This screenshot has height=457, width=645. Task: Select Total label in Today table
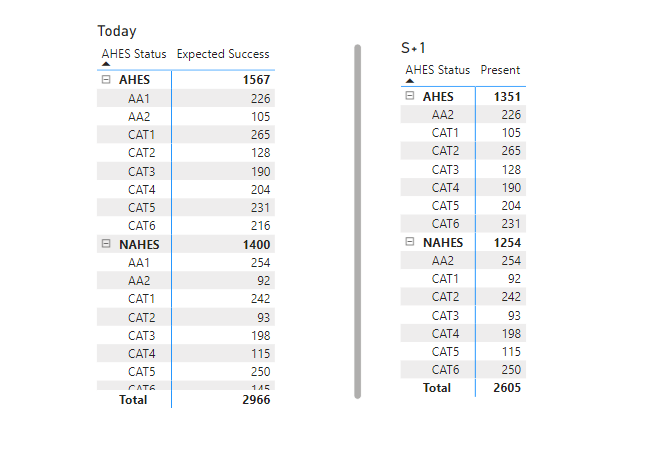(133, 400)
